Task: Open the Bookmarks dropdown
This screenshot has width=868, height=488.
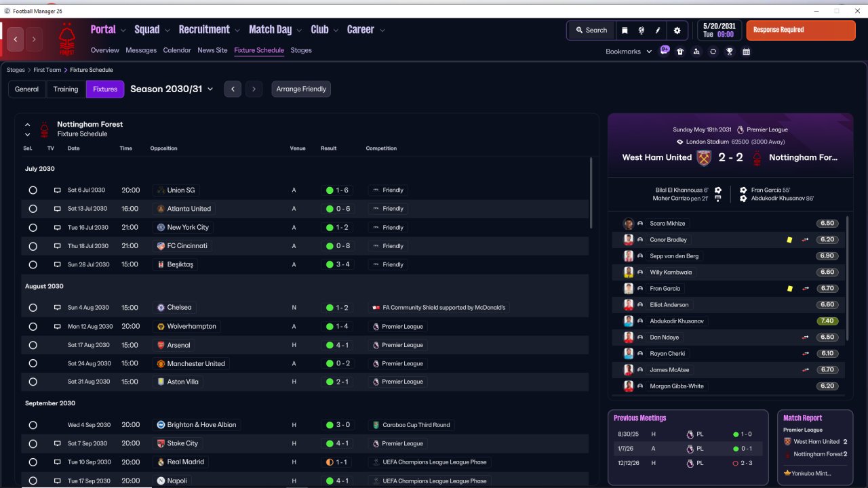Action: point(629,52)
